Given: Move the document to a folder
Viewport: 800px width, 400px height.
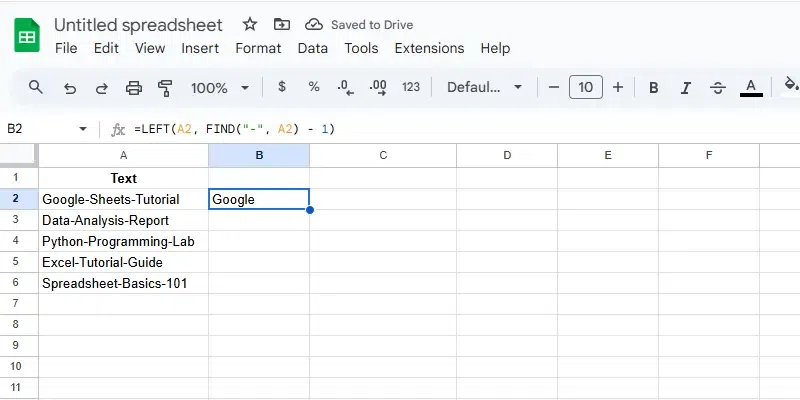Looking at the screenshot, I should 281,24.
